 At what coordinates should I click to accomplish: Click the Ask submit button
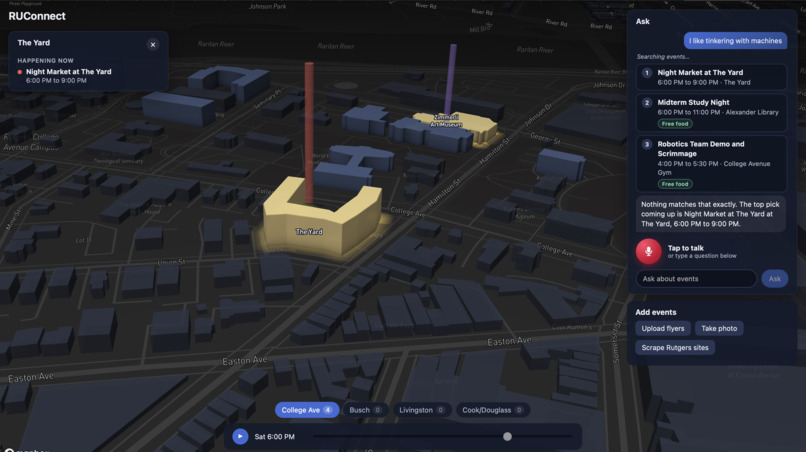774,279
